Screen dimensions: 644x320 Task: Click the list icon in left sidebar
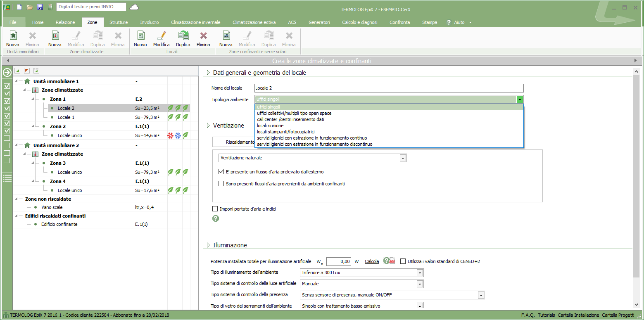(x=7, y=178)
